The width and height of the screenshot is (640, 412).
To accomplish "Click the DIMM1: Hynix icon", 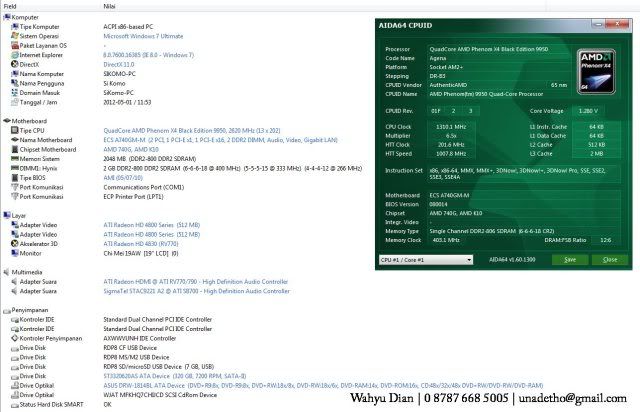I will 15,168.
